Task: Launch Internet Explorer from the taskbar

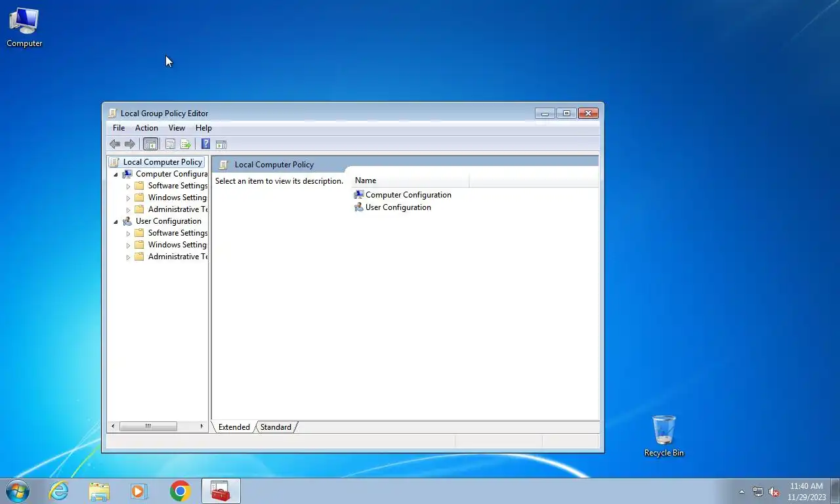Action: (x=59, y=491)
